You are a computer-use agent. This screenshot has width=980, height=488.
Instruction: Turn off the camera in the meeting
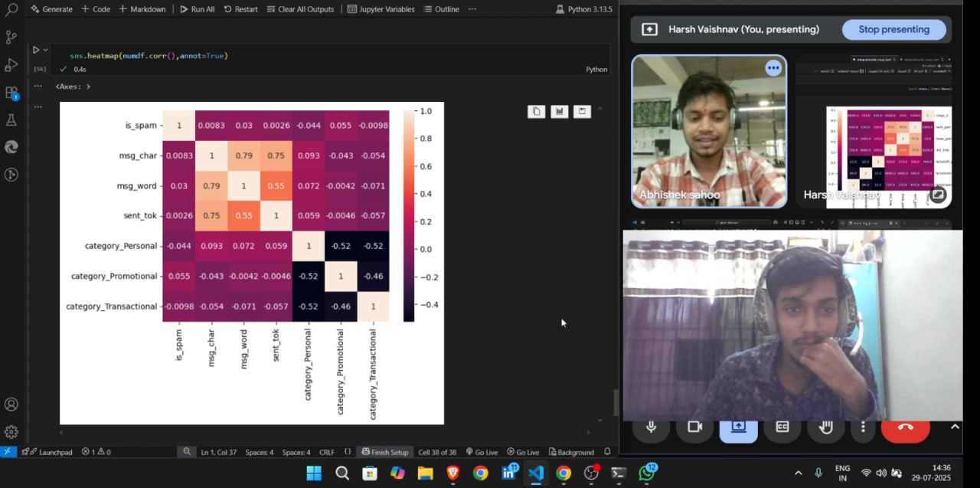[694, 427]
